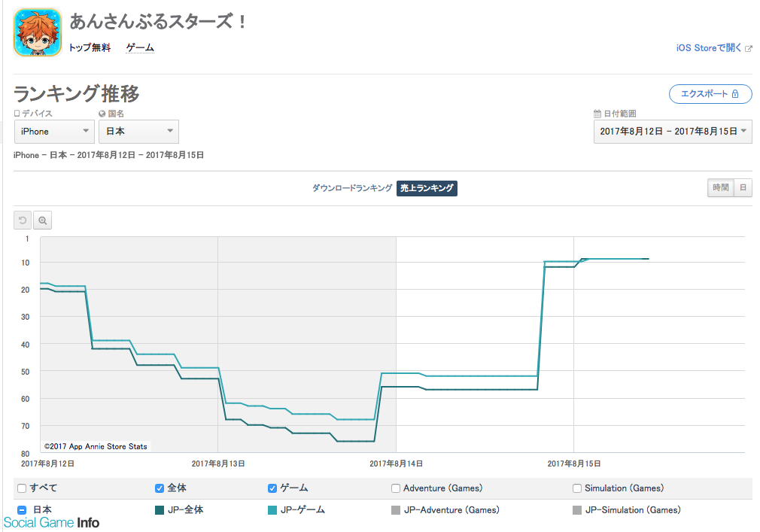The width and height of the screenshot is (760, 532).
Task: Switch to ダウンロードランキング tab
Action: (x=352, y=188)
